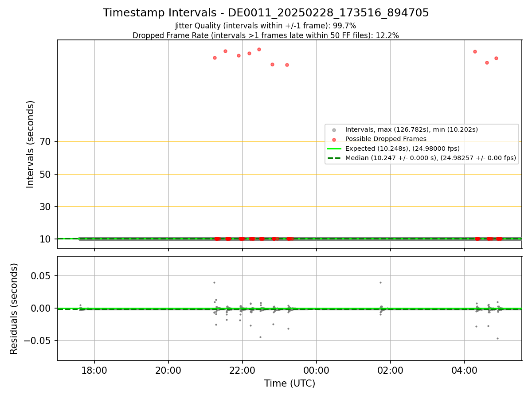Select legend entry "Expected (10.248s), (24.98000 fps)"
The width and height of the screenshot is (532, 399).
[x=403, y=149]
